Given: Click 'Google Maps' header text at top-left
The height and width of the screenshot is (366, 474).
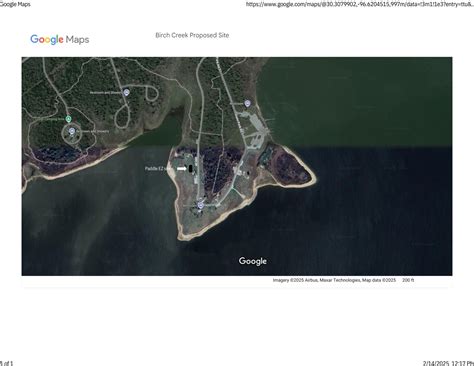Looking at the screenshot, I should 15,4.
